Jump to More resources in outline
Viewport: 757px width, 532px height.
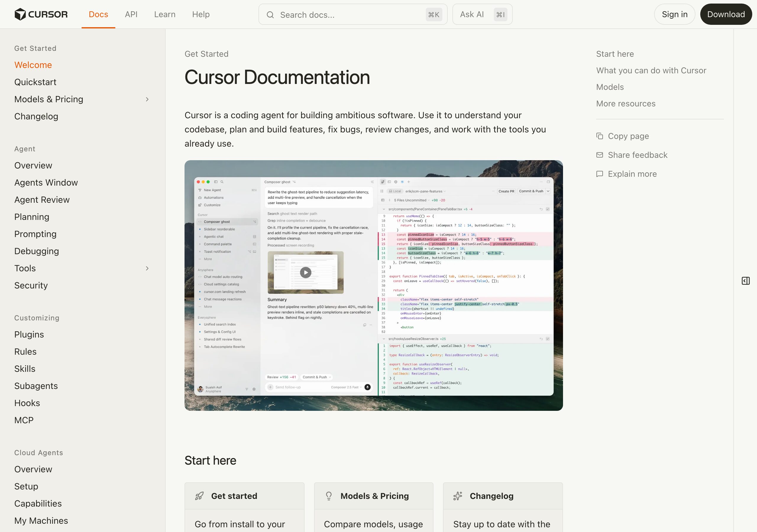tap(626, 104)
